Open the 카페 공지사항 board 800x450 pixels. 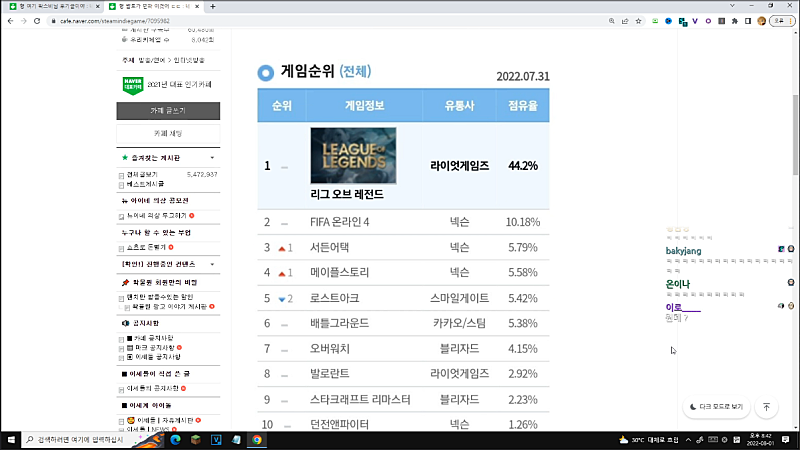(150, 338)
